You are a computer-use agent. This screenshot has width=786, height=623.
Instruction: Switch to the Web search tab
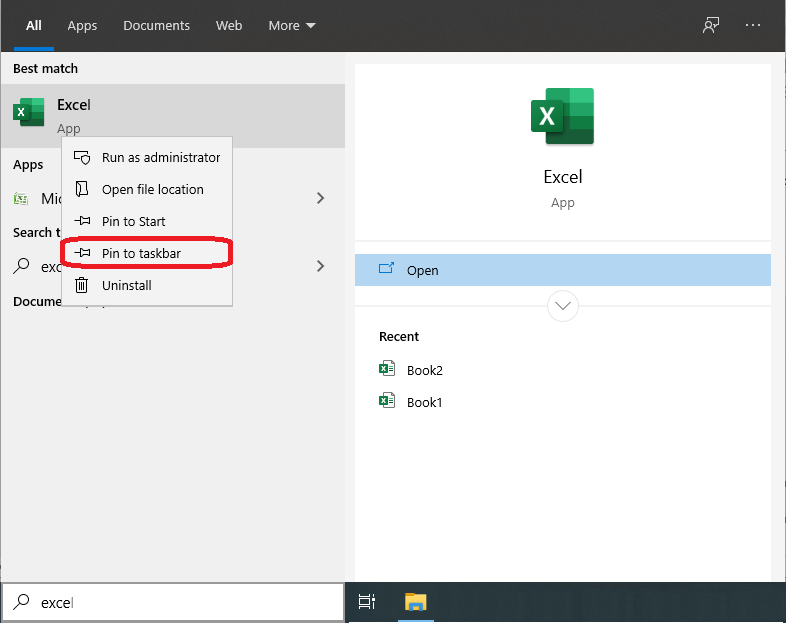[229, 26]
